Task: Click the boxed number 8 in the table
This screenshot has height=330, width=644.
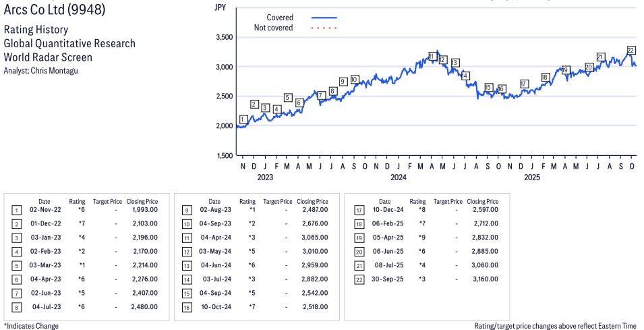Action: (x=16, y=306)
